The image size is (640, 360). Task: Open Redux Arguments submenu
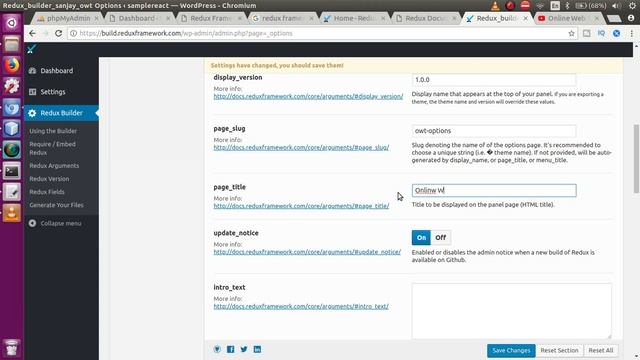[54, 166]
